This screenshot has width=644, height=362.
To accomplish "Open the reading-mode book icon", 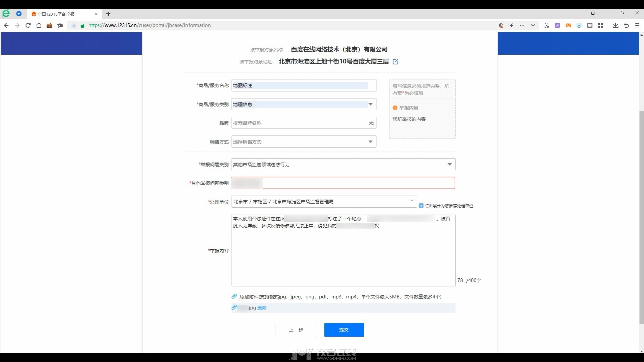I will (590, 25).
